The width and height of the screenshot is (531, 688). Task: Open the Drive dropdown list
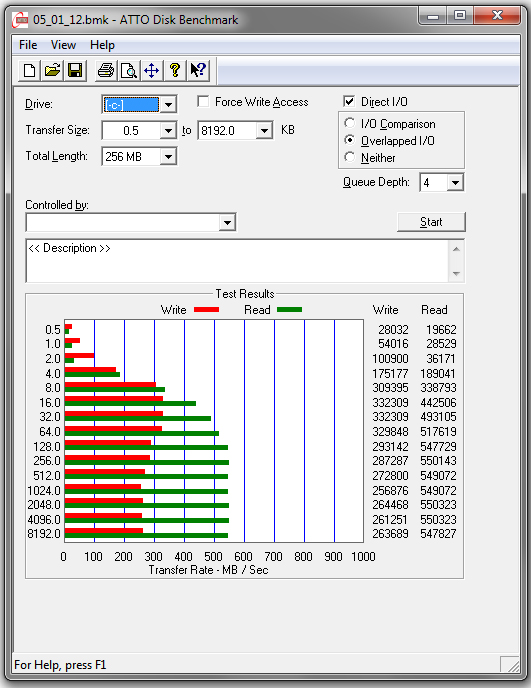tap(168, 104)
